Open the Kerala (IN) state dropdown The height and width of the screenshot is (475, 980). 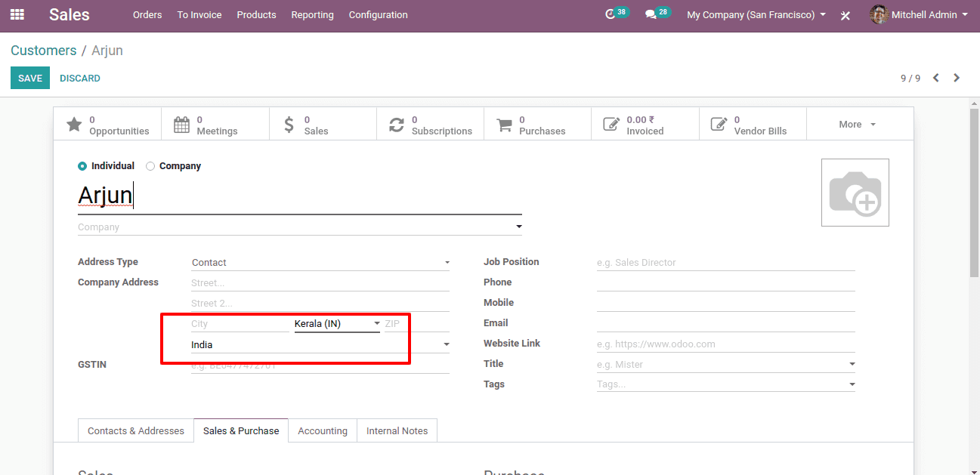(x=337, y=324)
